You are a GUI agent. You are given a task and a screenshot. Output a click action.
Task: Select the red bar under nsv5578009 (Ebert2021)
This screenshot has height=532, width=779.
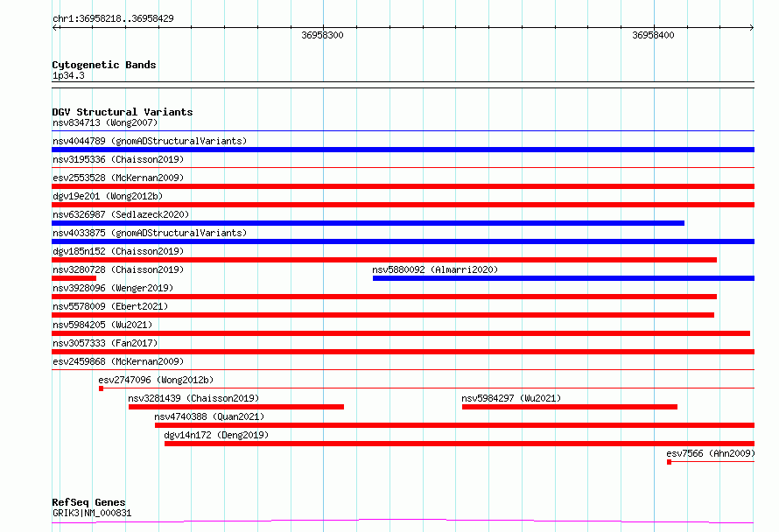point(383,315)
